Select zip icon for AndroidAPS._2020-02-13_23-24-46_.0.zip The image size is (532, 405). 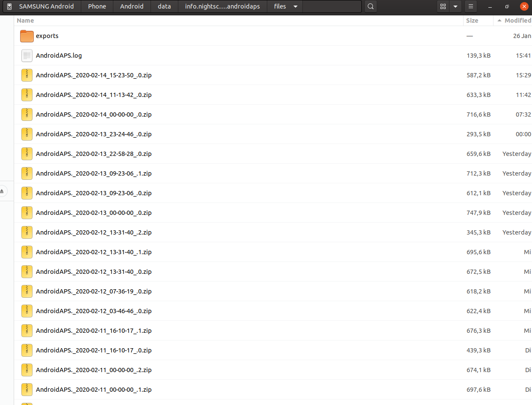[x=27, y=134]
